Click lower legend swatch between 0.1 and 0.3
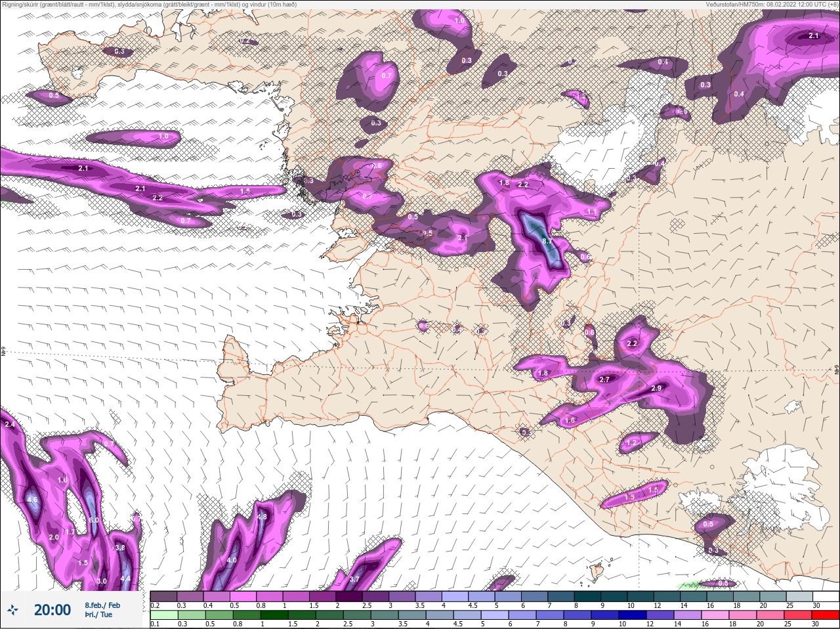Image resolution: width=840 pixels, height=629 pixels. click(x=163, y=615)
